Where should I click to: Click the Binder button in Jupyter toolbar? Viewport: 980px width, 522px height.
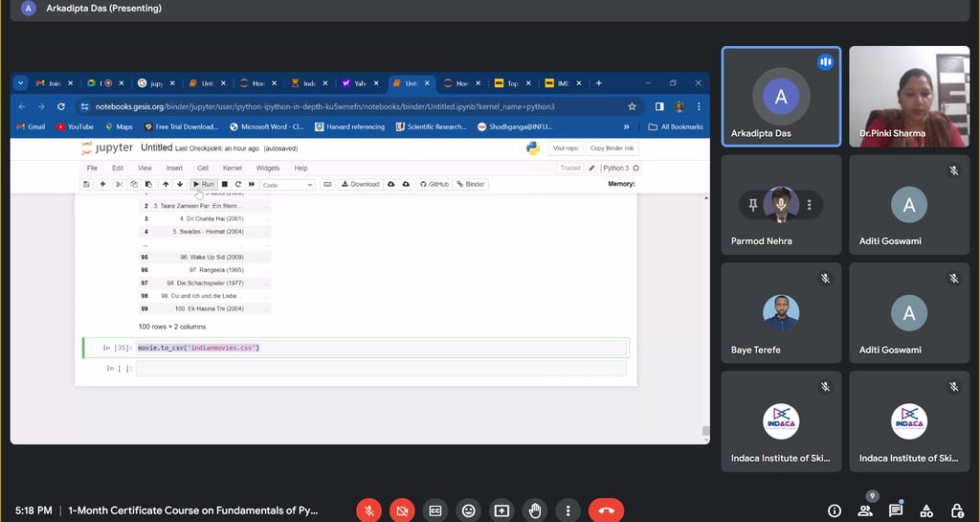(471, 185)
